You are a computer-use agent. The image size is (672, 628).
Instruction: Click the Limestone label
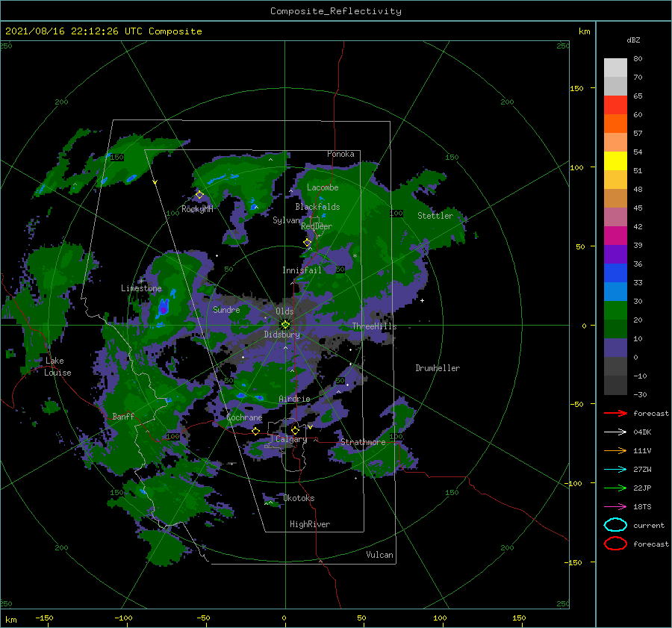pyautogui.click(x=141, y=288)
